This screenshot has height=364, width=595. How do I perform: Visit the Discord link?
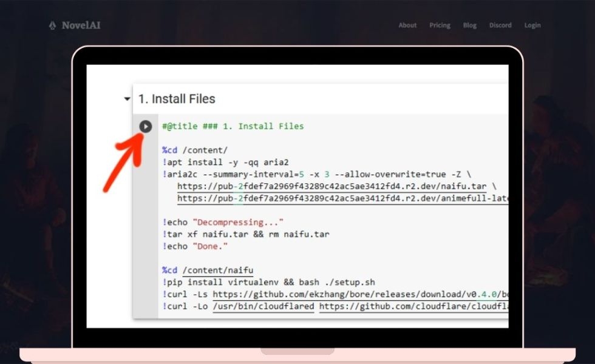pyautogui.click(x=500, y=25)
